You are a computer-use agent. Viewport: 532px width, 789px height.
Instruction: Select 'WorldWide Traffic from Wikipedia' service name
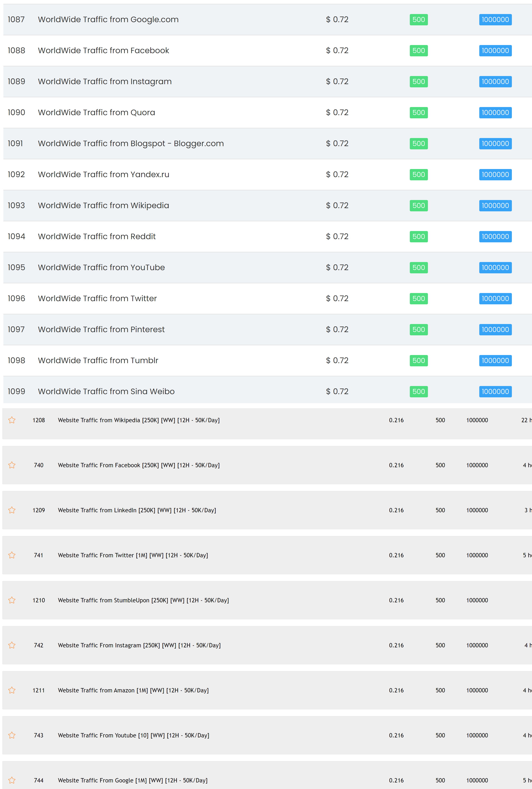coord(103,205)
